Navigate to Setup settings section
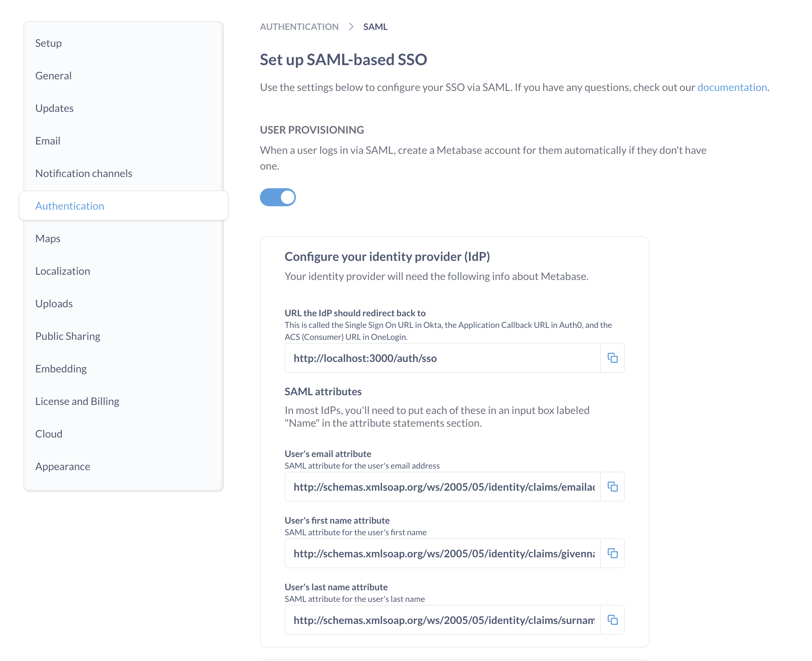 click(x=48, y=42)
